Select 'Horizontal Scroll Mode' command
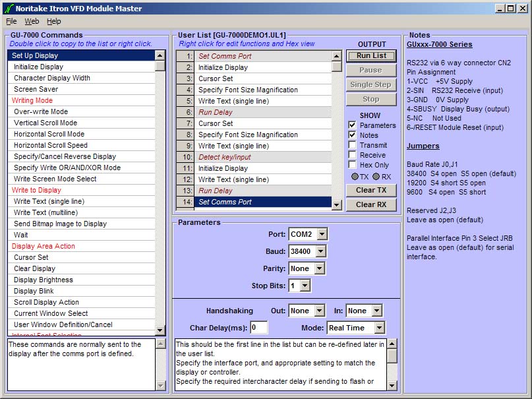Screen dimensions: 532x399 pyautogui.click(x=81, y=134)
